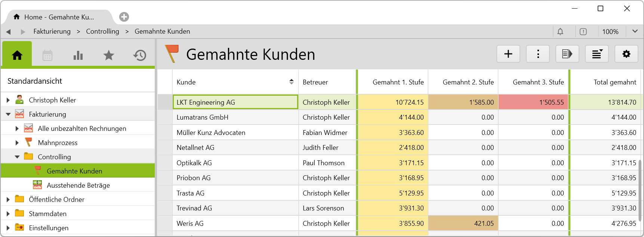
Task: Open the settings gear for the list
Action: pyautogui.click(x=626, y=54)
